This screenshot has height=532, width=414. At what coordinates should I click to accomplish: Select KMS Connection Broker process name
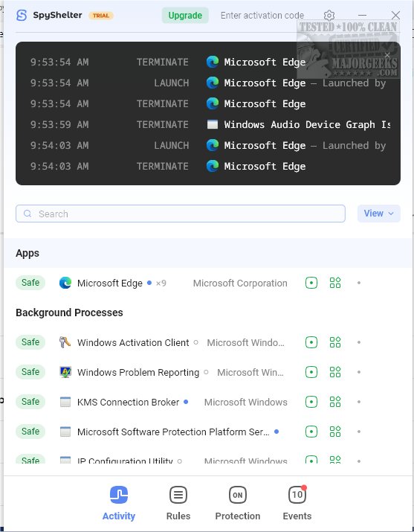128,403
